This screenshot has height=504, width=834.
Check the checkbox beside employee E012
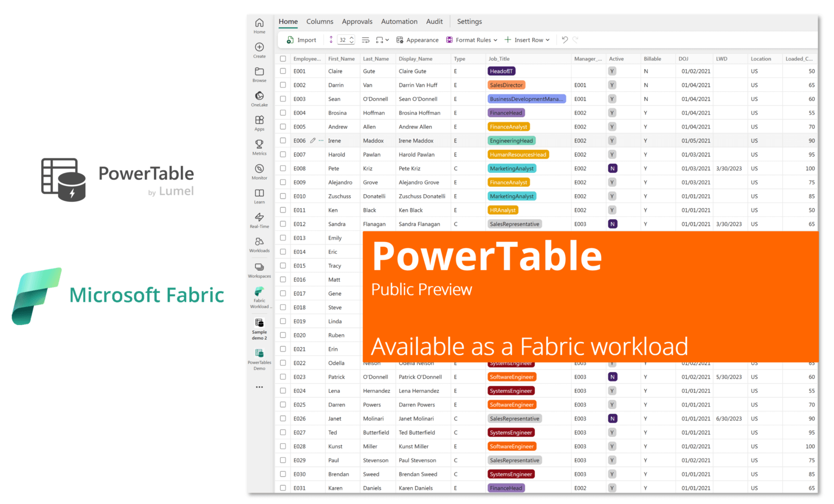283,224
